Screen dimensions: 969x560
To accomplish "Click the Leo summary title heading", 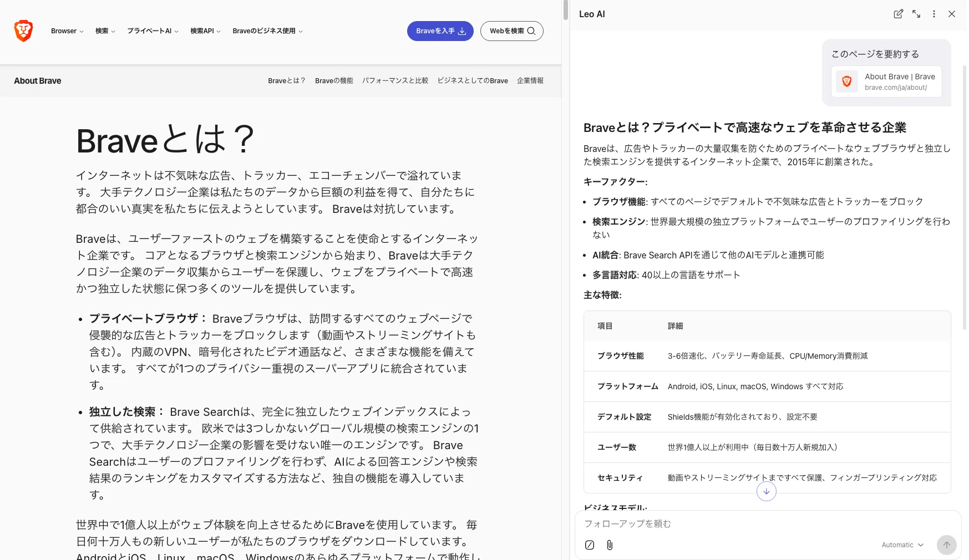I will [x=745, y=128].
